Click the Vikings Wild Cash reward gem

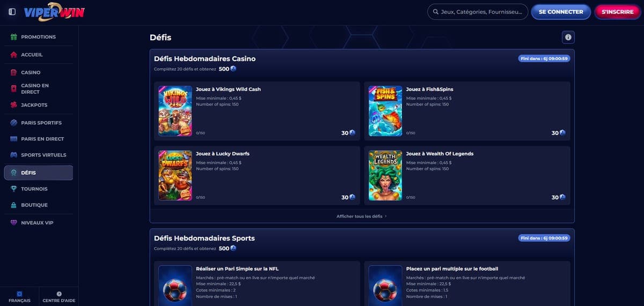point(353,133)
